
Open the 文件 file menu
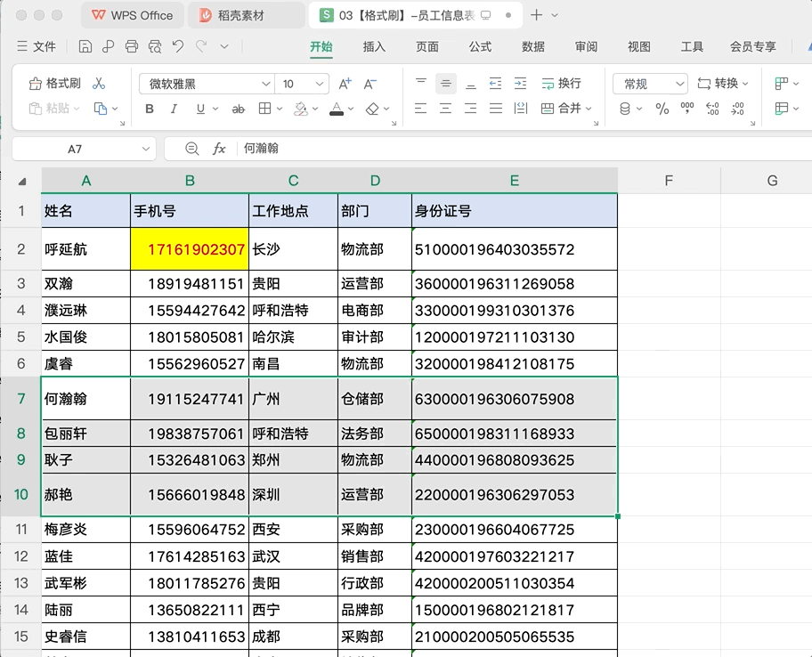[37, 46]
